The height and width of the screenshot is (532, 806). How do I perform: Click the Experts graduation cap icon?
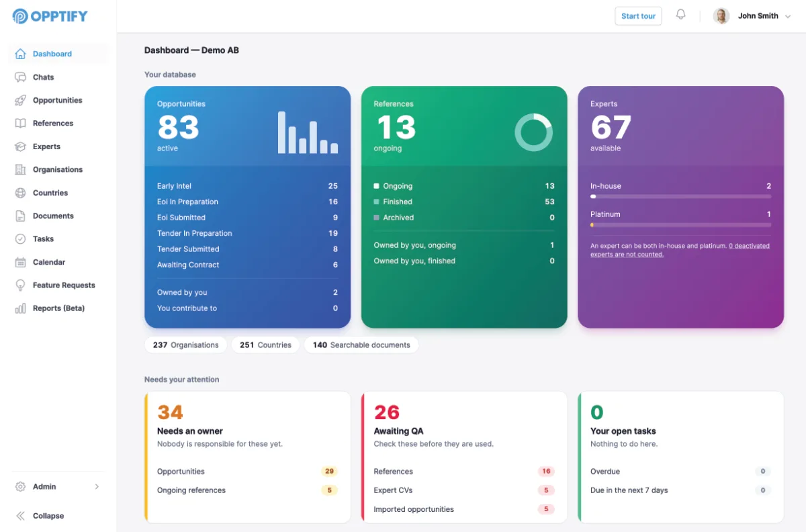click(20, 146)
